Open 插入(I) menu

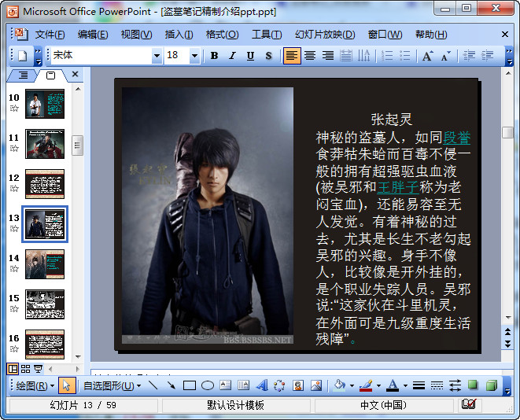click(x=179, y=34)
